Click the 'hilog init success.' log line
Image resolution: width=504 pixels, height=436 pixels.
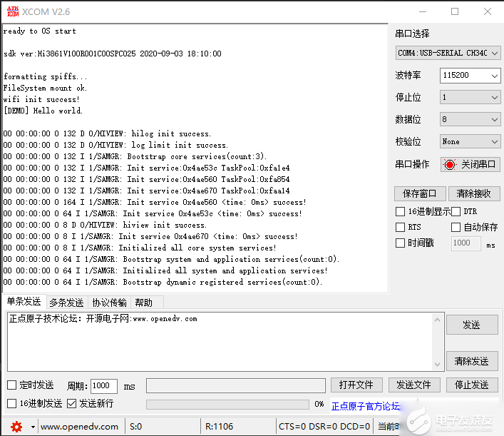pos(107,133)
